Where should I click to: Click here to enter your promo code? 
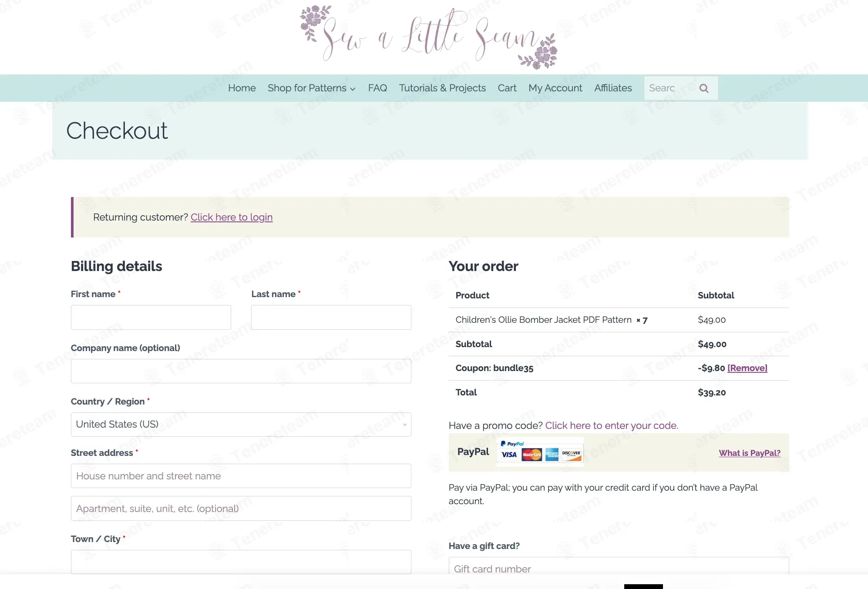pos(612,425)
